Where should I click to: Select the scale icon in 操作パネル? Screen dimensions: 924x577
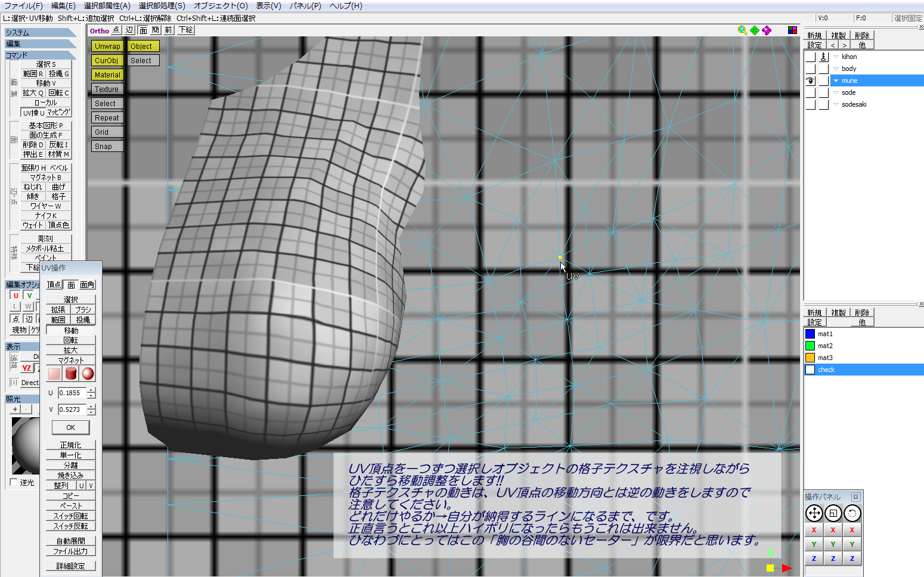click(833, 513)
